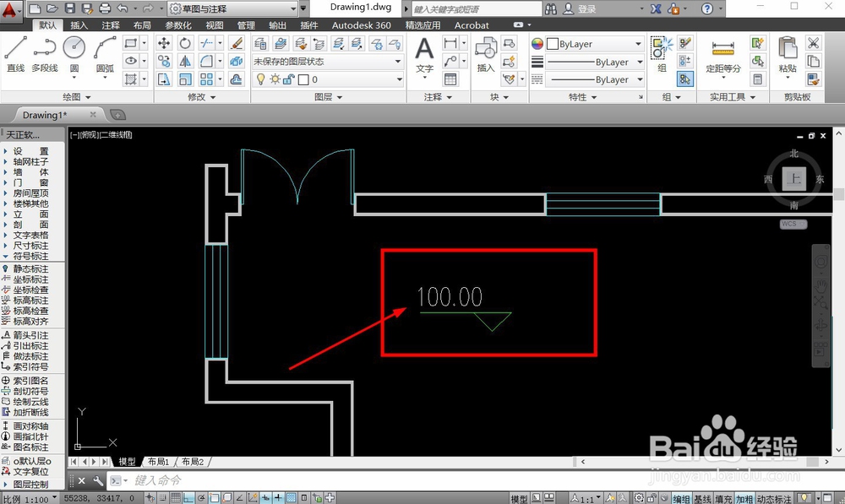Screen dimensions: 845x504
Task: Click the 登录 sign-in button
Action: pos(581,8)
